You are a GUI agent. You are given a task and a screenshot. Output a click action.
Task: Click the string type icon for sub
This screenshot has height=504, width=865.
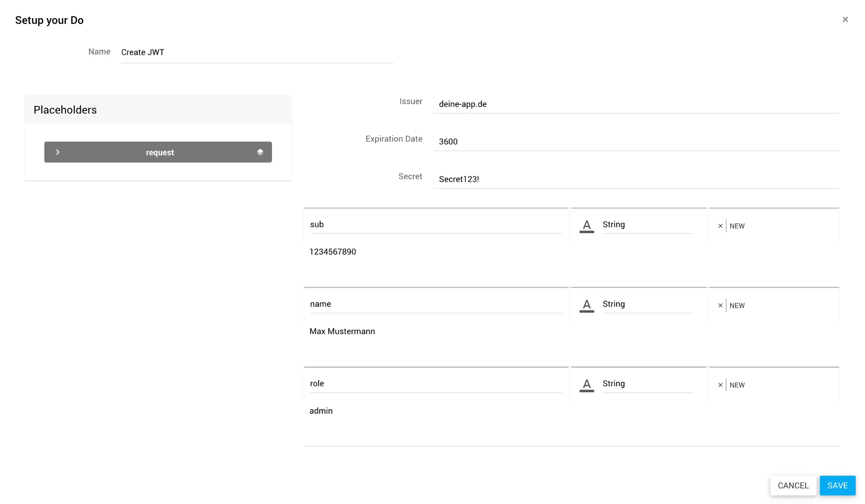586,226
